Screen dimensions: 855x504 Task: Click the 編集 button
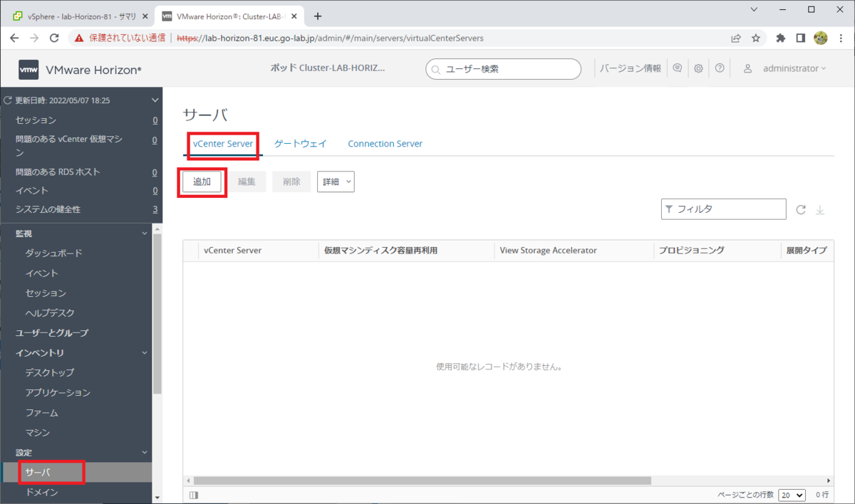pos(247,182)
